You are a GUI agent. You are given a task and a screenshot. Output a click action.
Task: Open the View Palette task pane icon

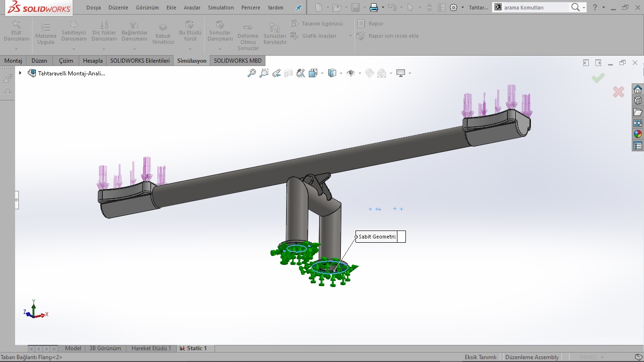tap(638, 123)
